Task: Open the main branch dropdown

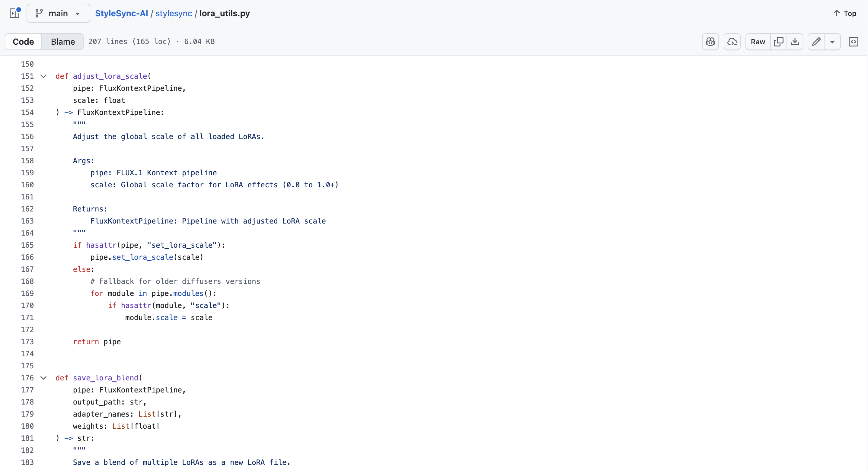Action: (58, 13)
